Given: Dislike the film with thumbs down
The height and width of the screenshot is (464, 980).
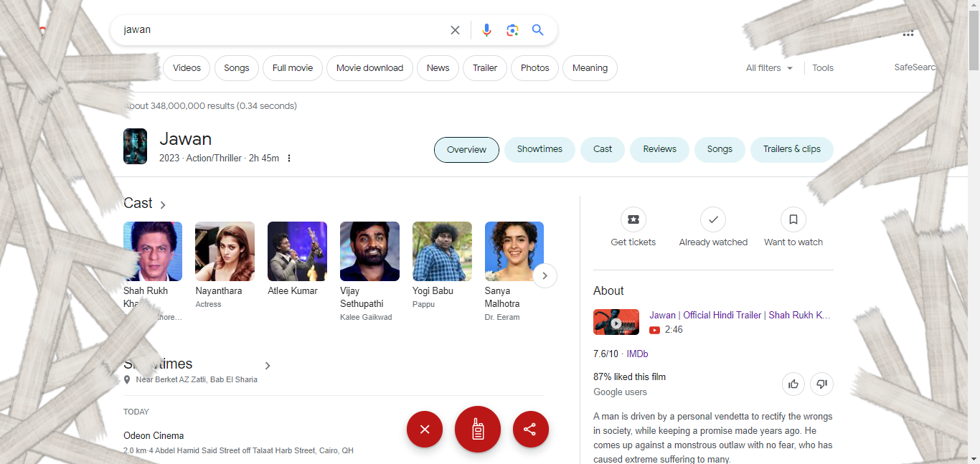Looking at the screenshot, I should [x=822, y=384].
